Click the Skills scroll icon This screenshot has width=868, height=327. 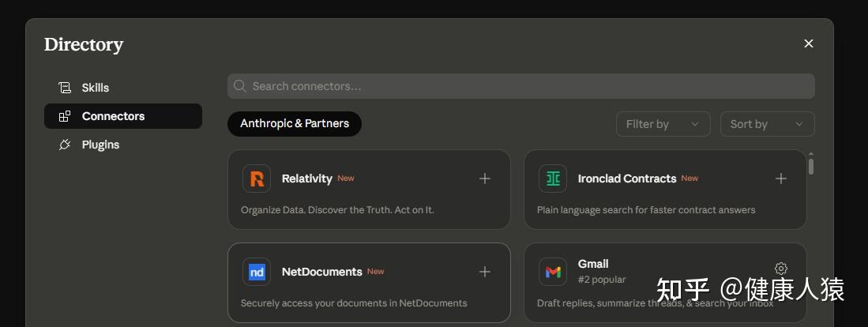pyautogui.click(x=65, y=88)
